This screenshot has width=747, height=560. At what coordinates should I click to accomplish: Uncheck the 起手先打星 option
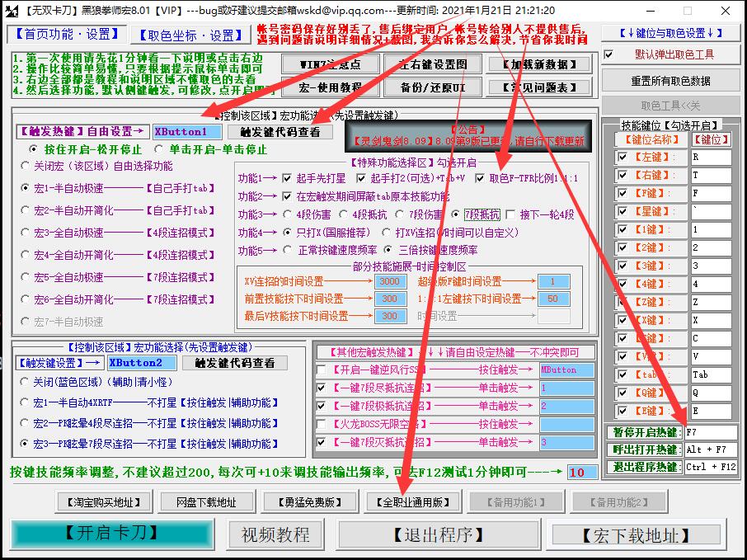click(288, 178)
